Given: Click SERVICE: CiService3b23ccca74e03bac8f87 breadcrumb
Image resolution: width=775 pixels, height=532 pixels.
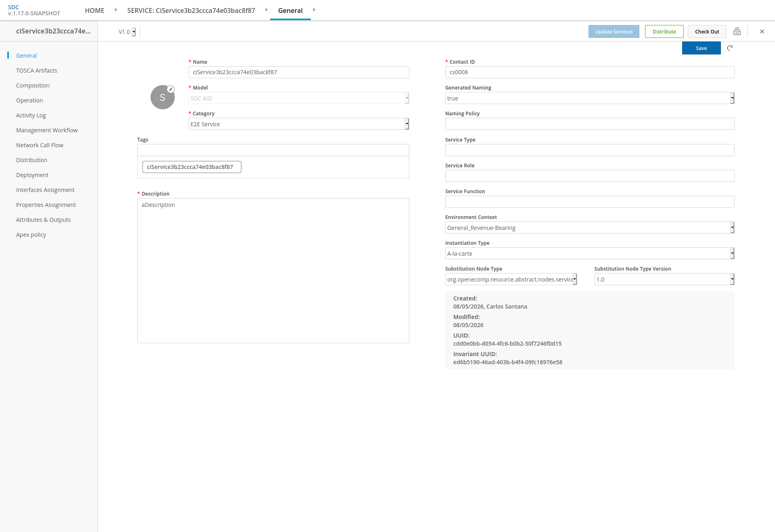Looking at the screenshot, I should point(191,10).
